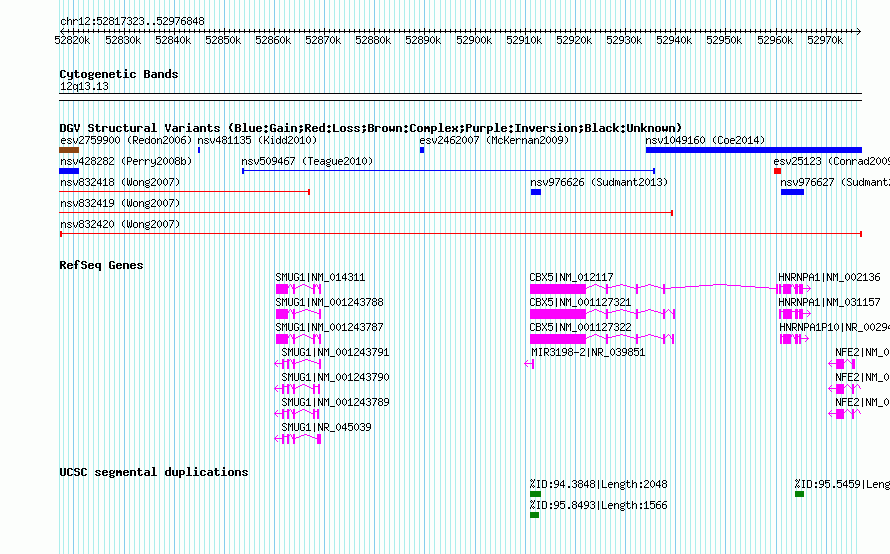Screen dimensions: 890x554
Task: Select the 52820k scale label
Action: tap(72, 40)
